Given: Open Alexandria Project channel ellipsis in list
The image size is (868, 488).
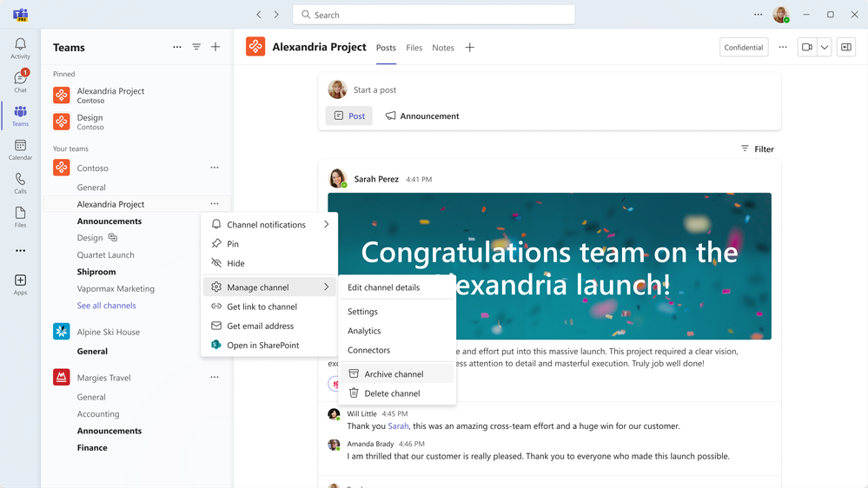Looking at the screenshot, I should coord(215,203).
